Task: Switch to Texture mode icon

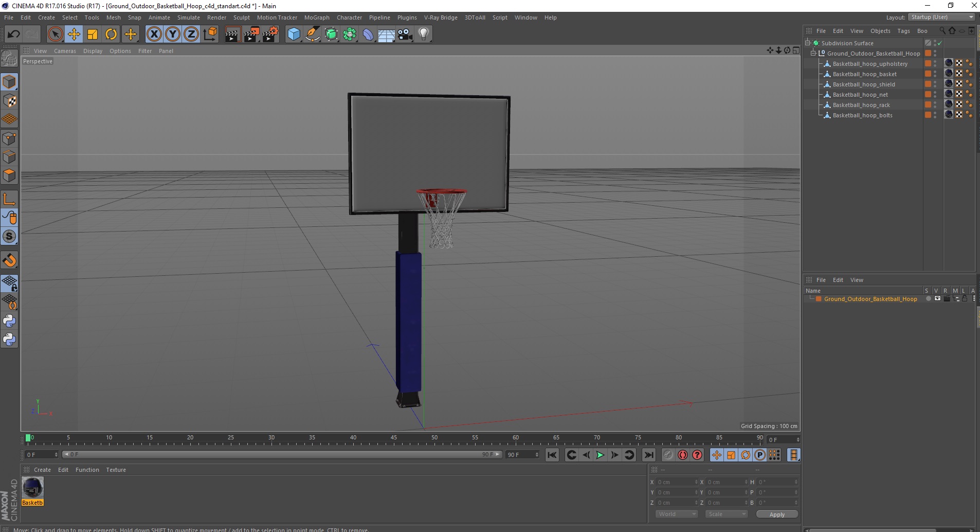Action: click(9, 101)
